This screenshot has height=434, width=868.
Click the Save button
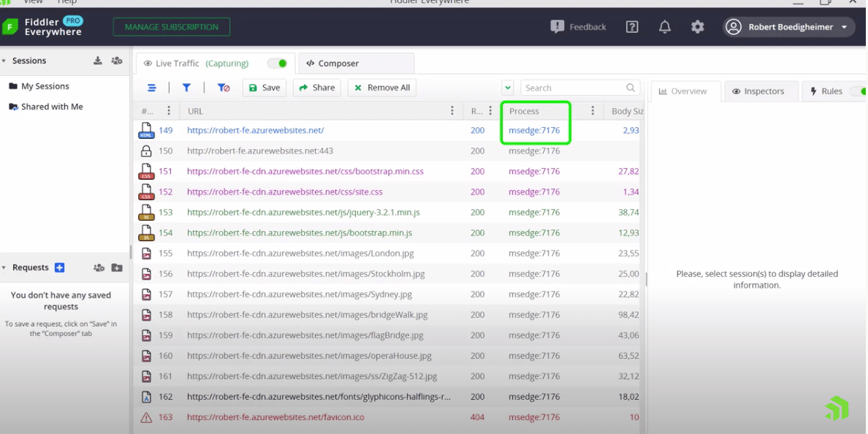coord(264,88)
